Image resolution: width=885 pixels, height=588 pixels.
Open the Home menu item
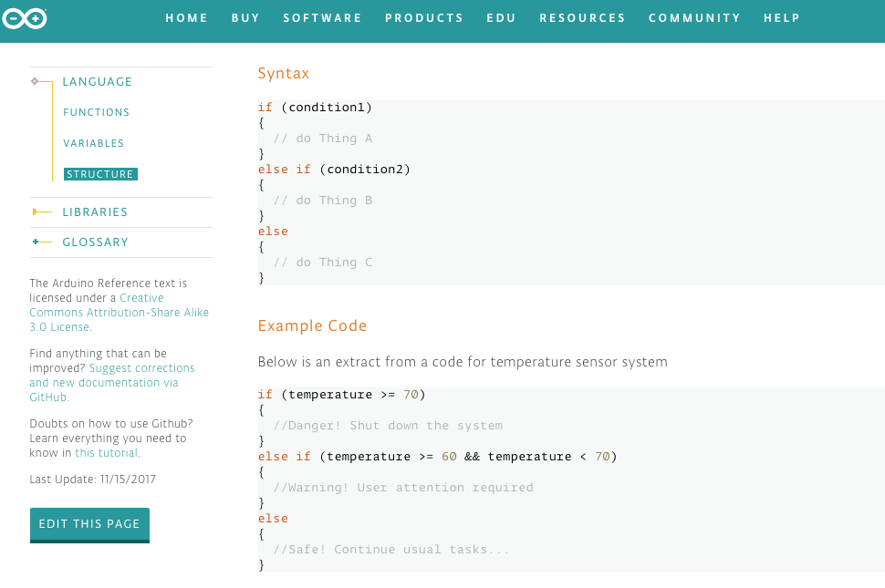(x=186, y=18)
